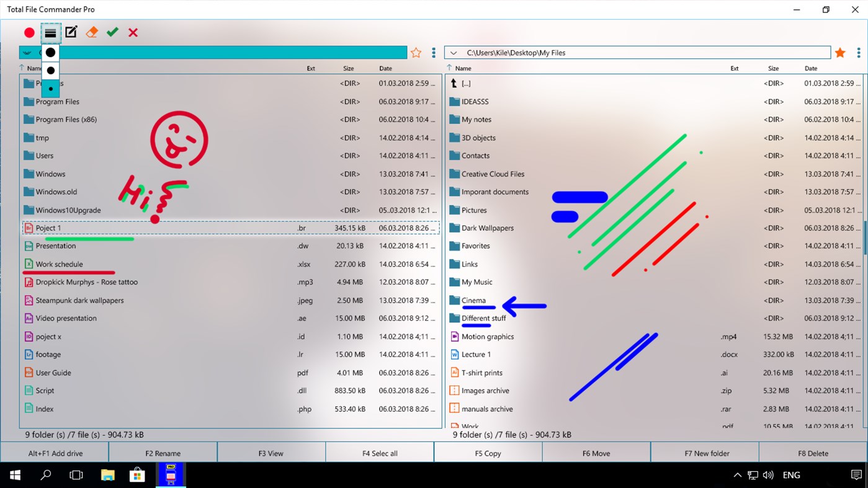Open the right panel's vertical ellipsis menu
Screen dimensions: 868x488
click(859, 53)
